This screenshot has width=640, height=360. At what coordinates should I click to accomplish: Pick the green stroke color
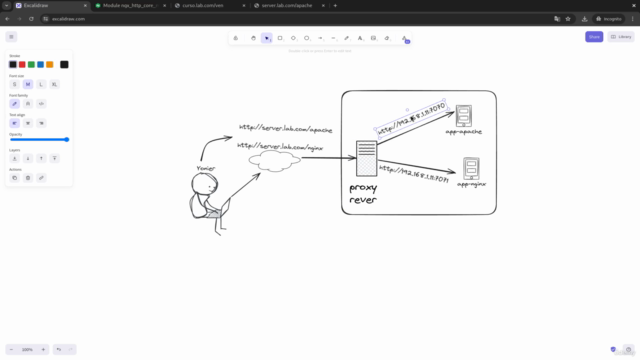click(x=31, y=64)
